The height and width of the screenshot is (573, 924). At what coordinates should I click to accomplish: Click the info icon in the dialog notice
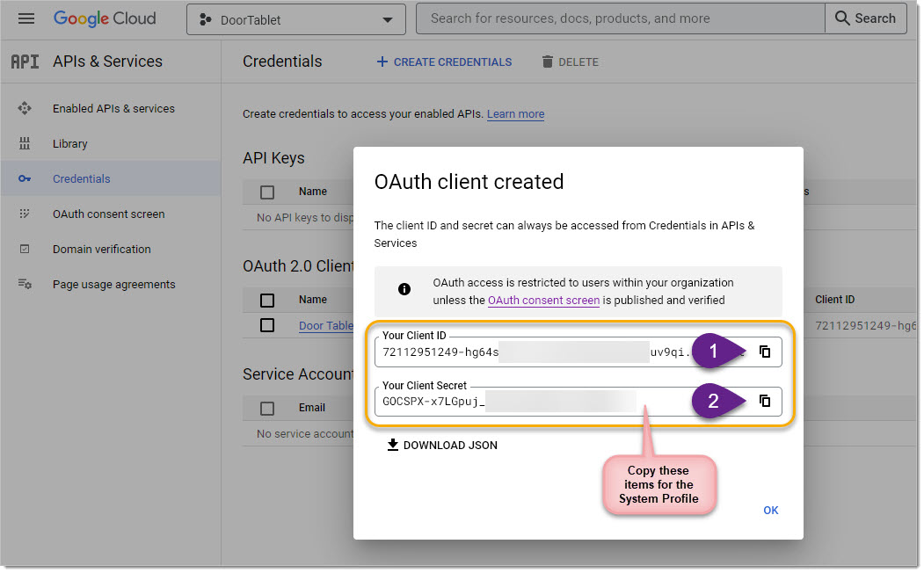[404, 289]
